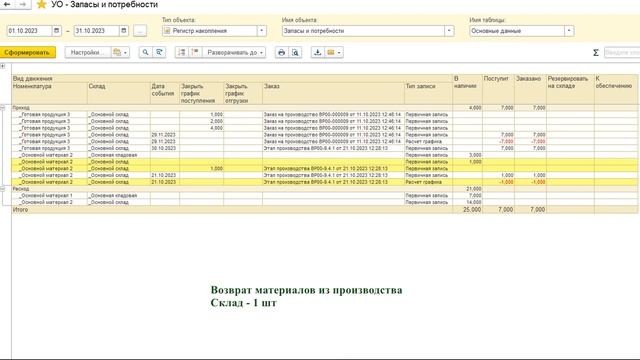Image resolution: width=640 pixels, height=360 pixels.
Task: Open print preview icon
Action: pos(295,52)
